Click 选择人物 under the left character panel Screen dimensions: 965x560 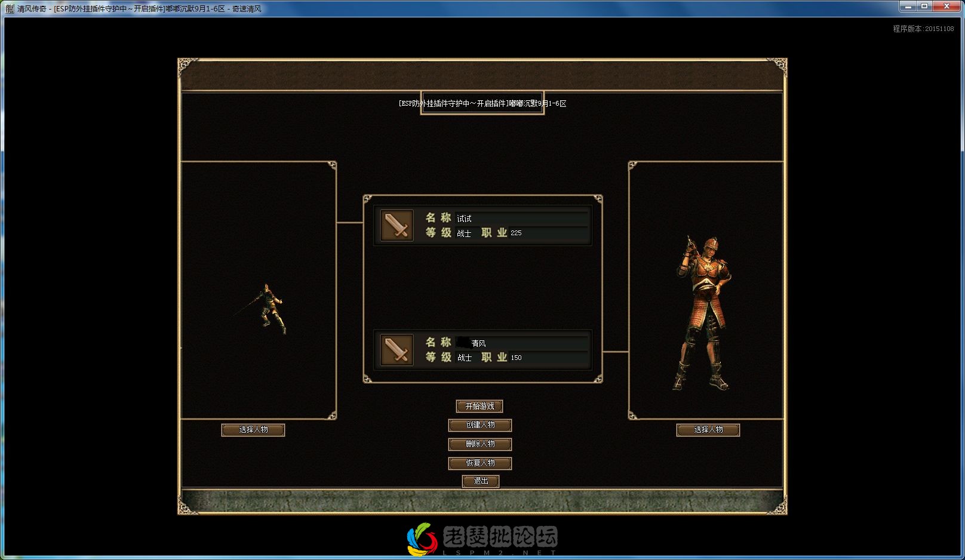pos(253,430)
